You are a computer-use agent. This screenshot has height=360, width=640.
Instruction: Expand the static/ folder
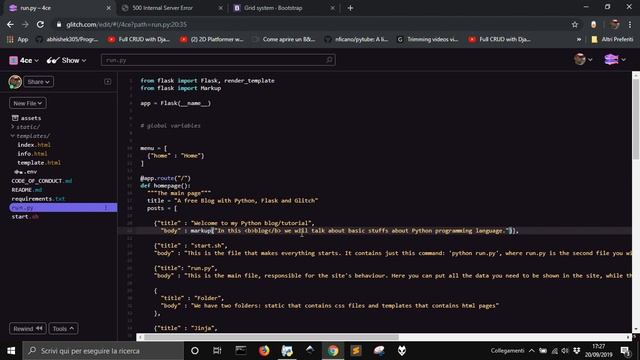(25, 127)
